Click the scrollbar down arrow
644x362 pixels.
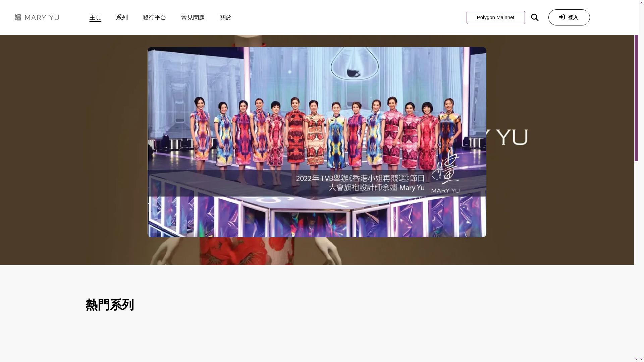pos(636,359)
